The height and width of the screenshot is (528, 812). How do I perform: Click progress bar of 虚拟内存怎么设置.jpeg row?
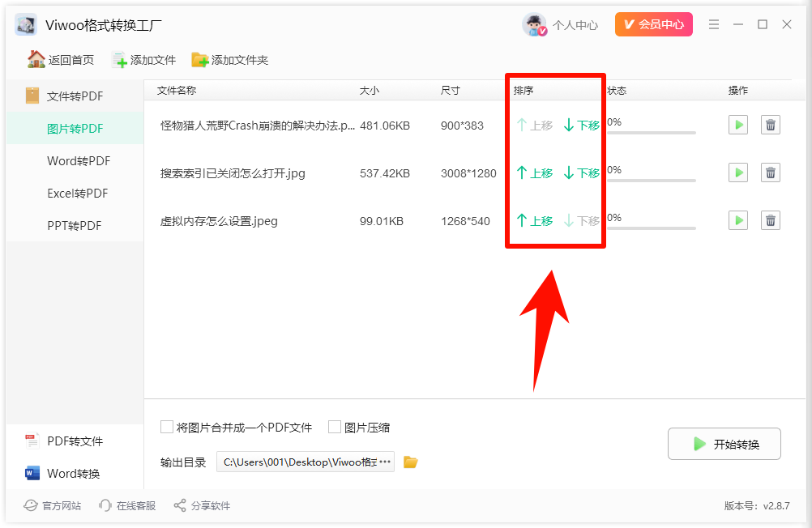point(652,228)
